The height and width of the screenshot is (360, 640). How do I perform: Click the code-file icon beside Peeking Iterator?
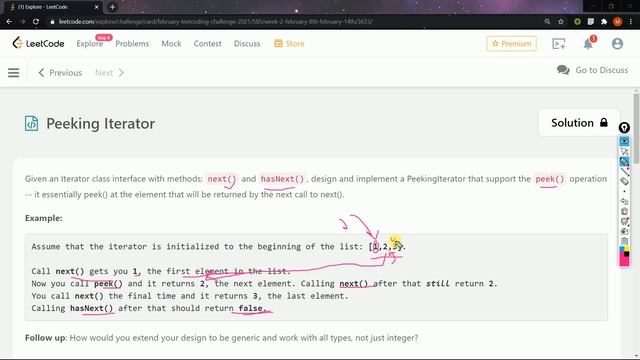[x=31, y=123]
